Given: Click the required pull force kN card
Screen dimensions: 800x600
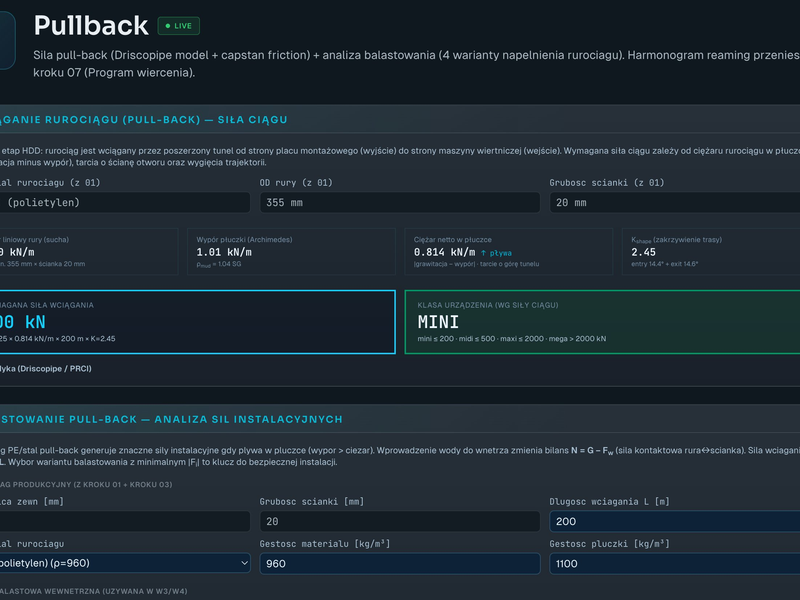Looking at the screenshot, I should click(197, 322).
